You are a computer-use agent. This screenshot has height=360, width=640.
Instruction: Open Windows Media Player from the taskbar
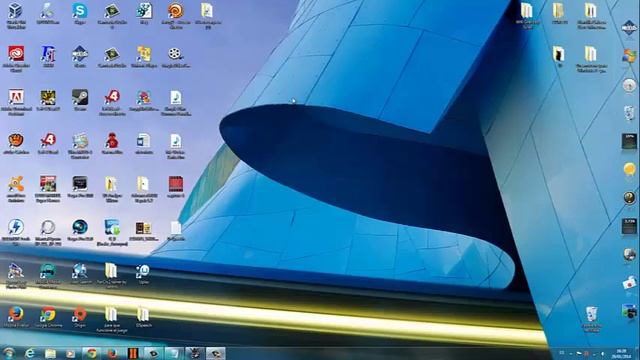(x=71, y=353)
